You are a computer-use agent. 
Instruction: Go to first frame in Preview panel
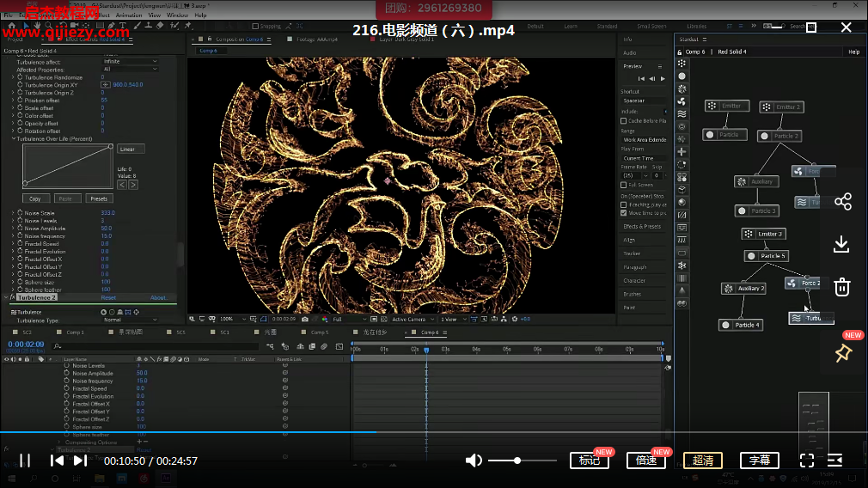(x=641, y=78)
